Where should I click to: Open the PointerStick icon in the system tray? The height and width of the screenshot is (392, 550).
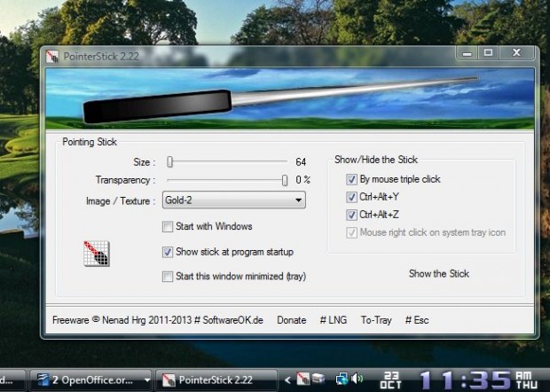tap(303, 379)
